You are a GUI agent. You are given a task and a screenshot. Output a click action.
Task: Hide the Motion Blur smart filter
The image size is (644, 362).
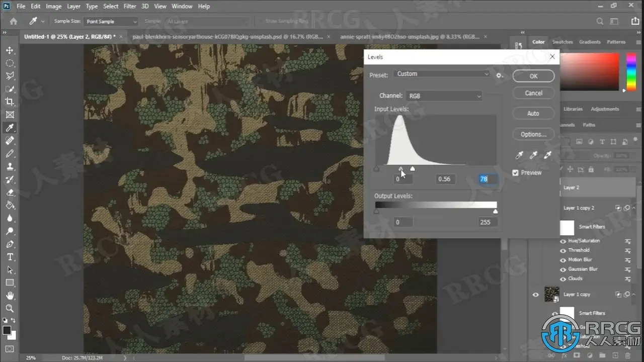(563, 260)
